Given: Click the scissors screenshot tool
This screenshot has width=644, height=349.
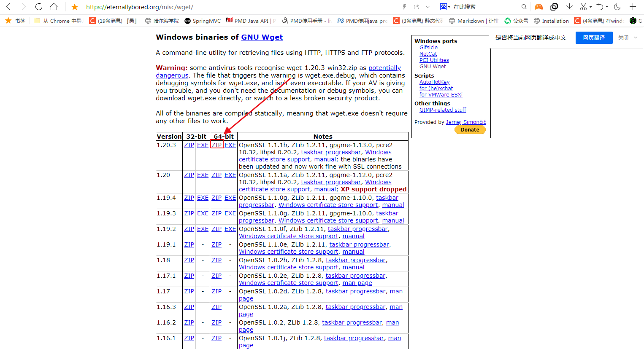Looking at the screenshot, I should [x=583, y=7].
